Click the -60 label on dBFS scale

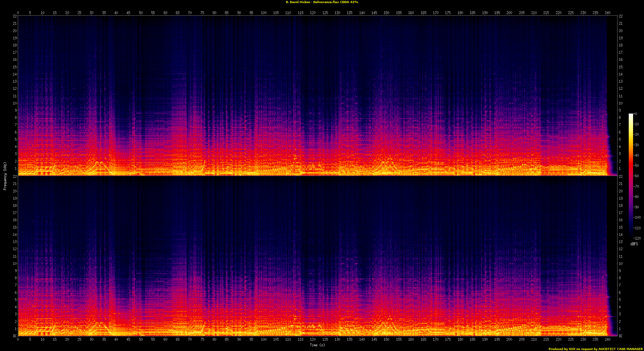[636, 176]
